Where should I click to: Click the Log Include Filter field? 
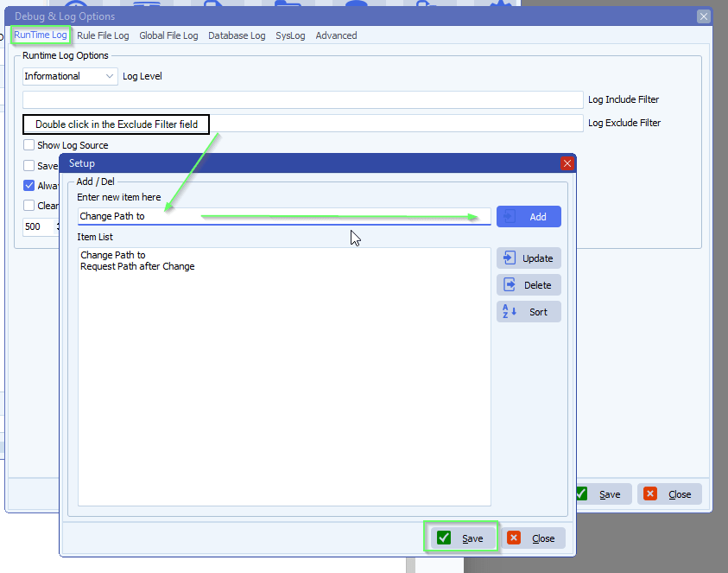tap(302, 99)
